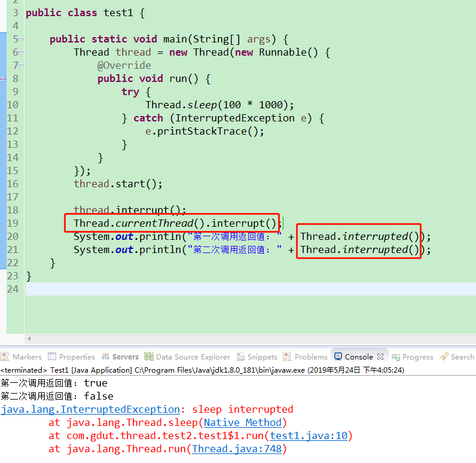The height and width of the screenshot is (463, 476).
Task: Click the Markers tab icon
Action: click(x=5, y=357)
